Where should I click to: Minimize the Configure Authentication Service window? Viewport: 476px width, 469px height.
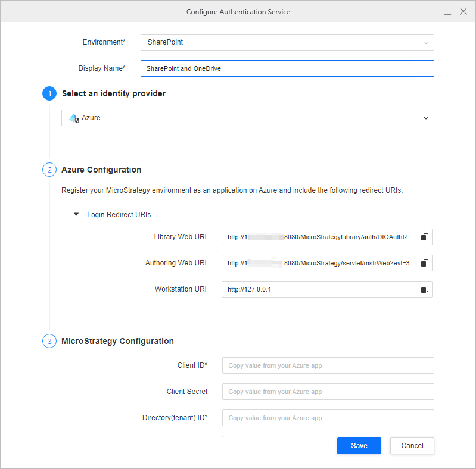coord(447,12)
